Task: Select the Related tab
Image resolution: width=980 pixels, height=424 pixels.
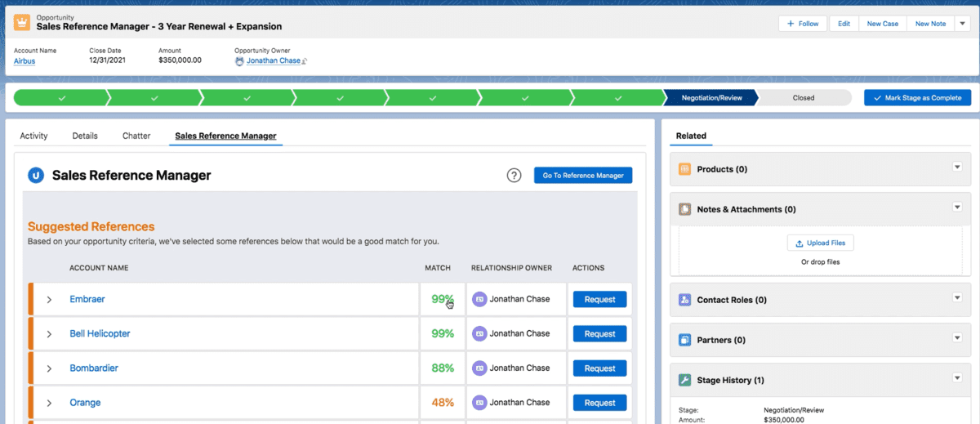Action: click(x=691, y=136)
